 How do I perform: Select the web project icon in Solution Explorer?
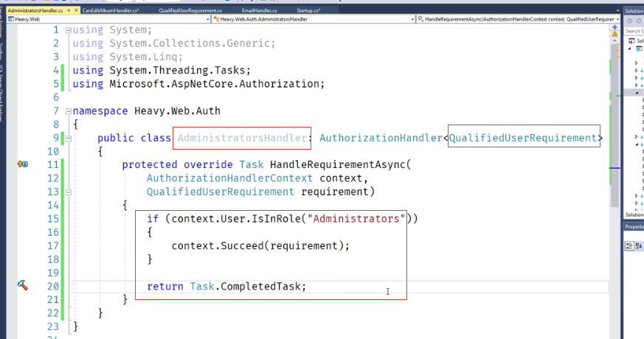coord(639,49)
